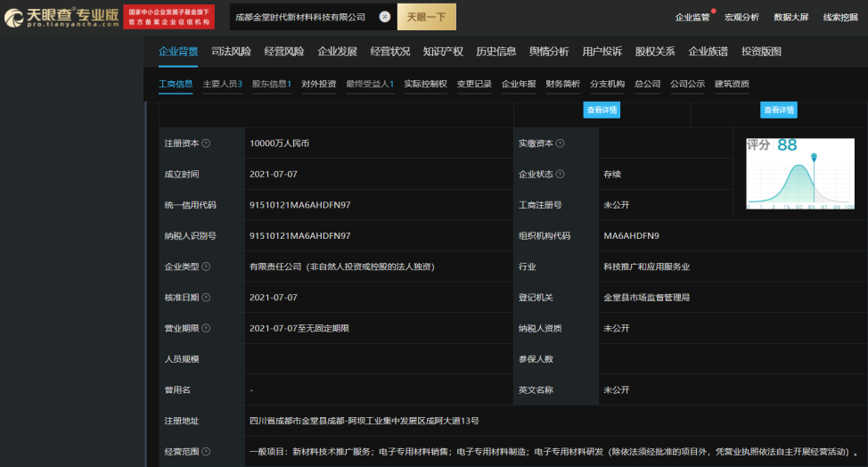The height and width of the screenshot is (467, 868).
Task: Click the help icon next to 企业状态
Action: click(561, 175)
